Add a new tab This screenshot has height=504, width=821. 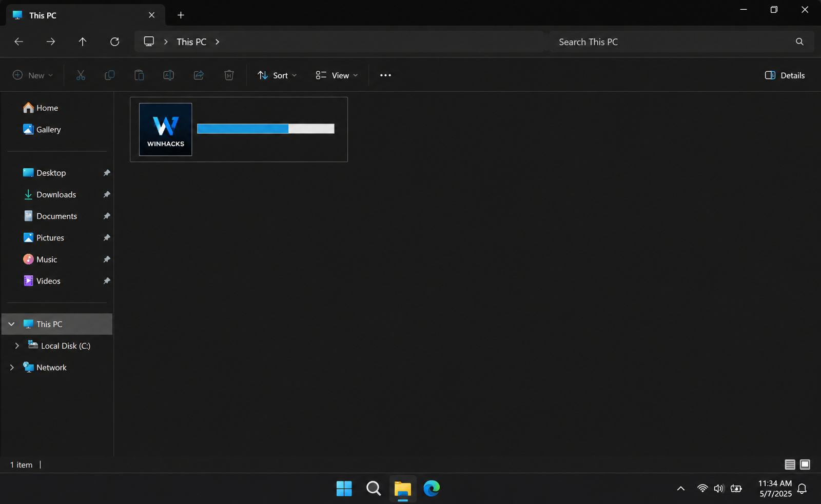tap(181, 15)
